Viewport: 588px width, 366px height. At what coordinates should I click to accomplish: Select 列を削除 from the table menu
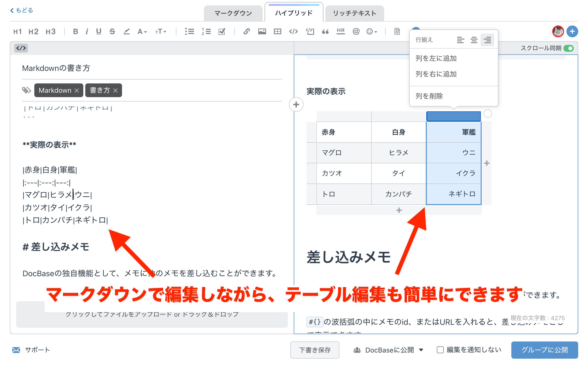pos(429,96)
